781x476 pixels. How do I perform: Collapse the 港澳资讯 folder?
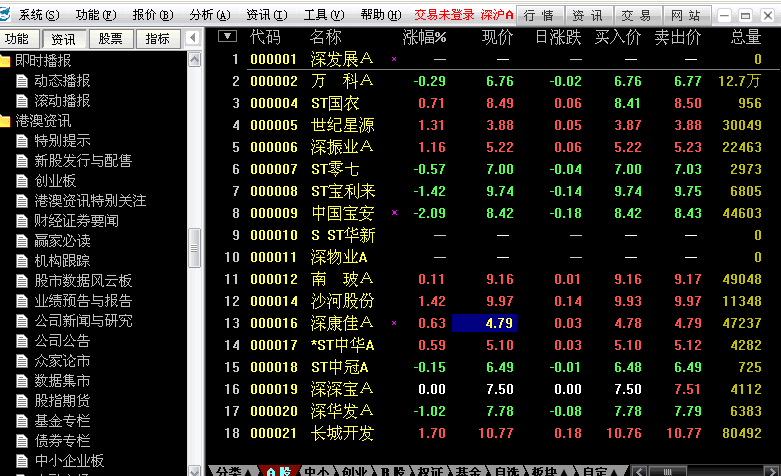click(x=5, y=120)
